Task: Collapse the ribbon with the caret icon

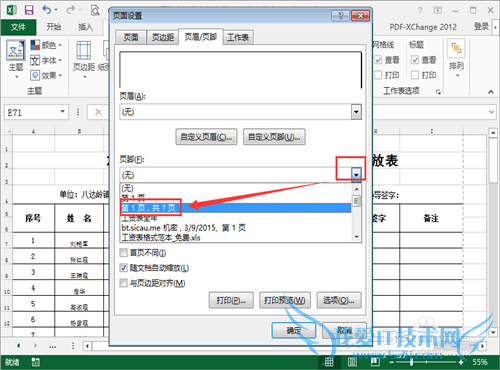Action: tap(491, 92)
